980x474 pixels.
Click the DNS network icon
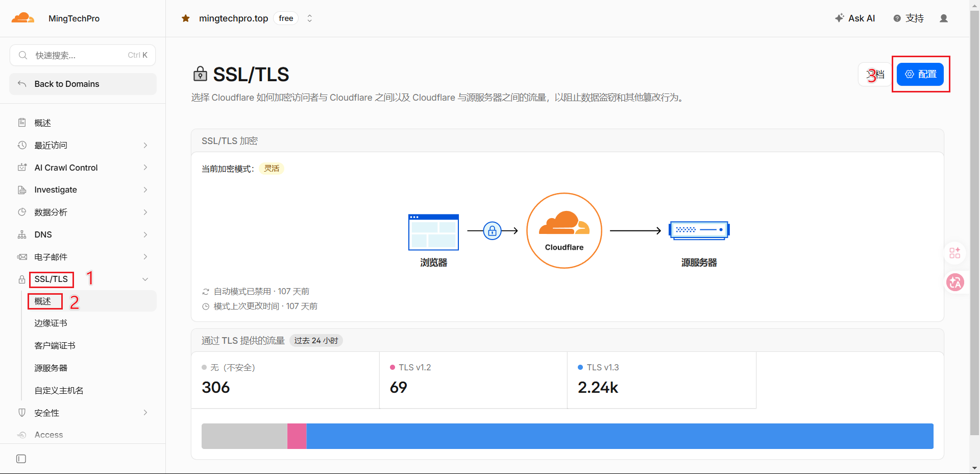pyautogui.click(x=22, y=234)
